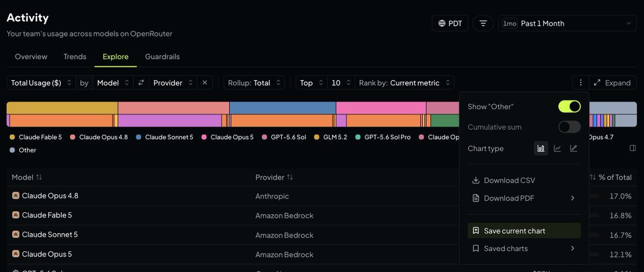Click Save current chart menu item
This screenshot has height=272, width=644.
coord(524,231)
